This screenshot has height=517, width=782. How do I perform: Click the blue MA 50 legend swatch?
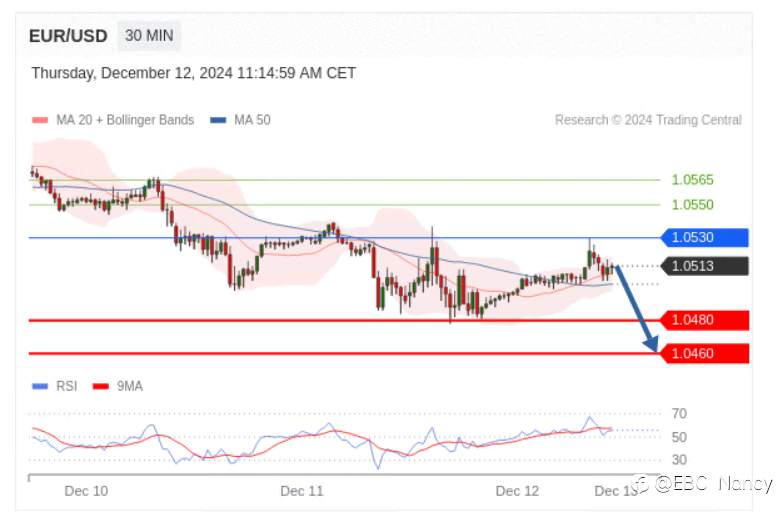(x=218, y=120)
